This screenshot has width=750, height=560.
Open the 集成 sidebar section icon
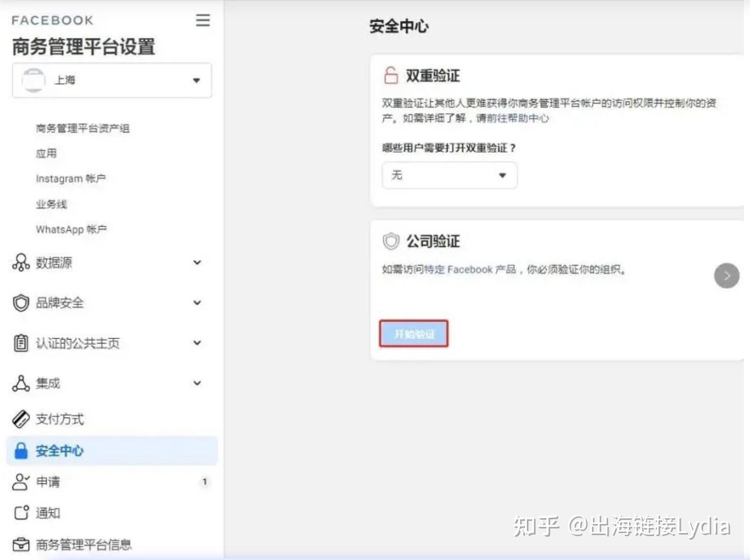coord(20,383)
